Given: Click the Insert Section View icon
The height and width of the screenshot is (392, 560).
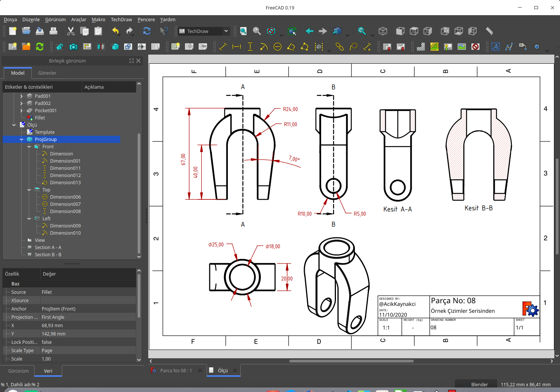Looking at the screenshot, I should pos(101,47).
